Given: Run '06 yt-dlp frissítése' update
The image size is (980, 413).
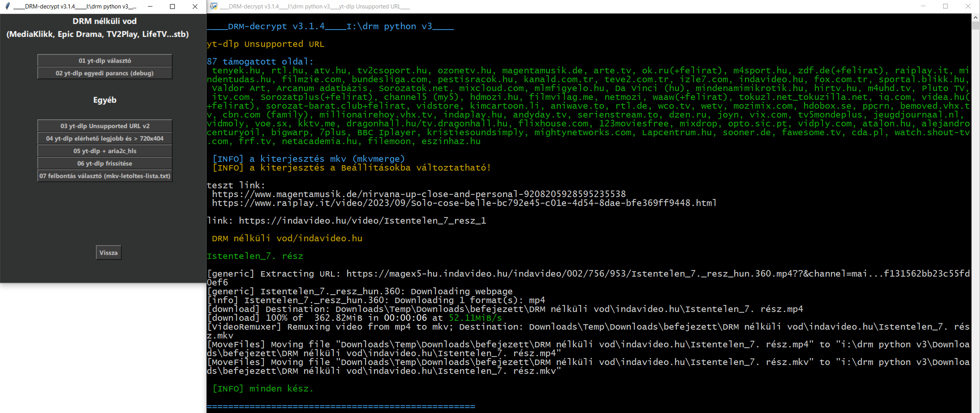Looking at the screenshot, I should [x=104, y=163].
